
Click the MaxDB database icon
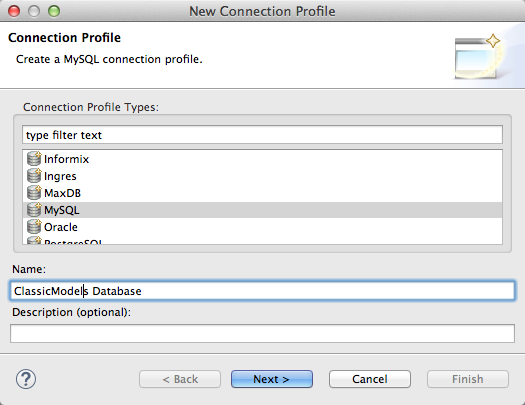click(34, 193)
